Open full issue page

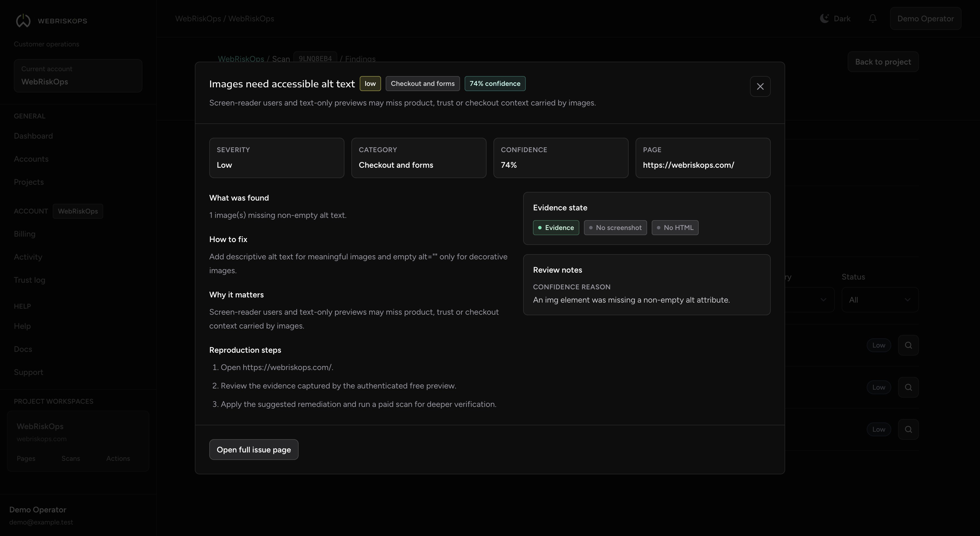tap(253, 449)
